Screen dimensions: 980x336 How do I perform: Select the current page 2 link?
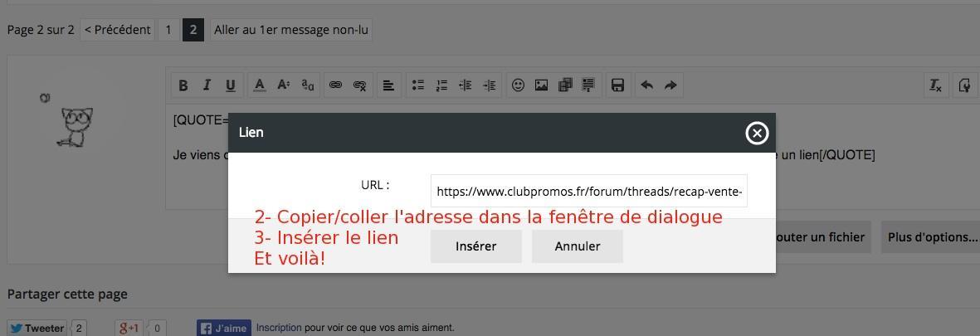click(x=193, y=29)
